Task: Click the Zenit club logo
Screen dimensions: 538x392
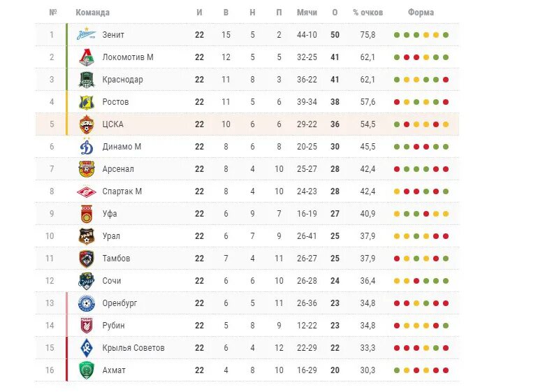Action: [x=86, y=34]
